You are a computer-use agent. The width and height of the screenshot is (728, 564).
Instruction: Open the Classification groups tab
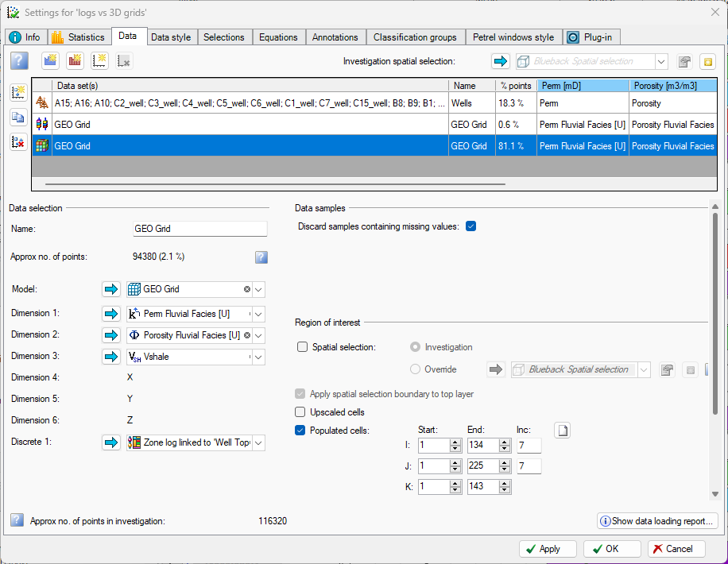415,37
